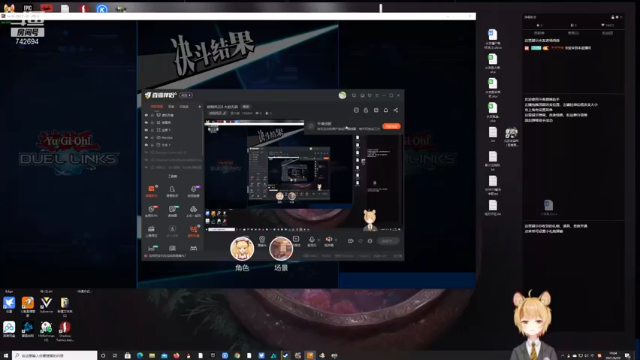Screen dimensions: 640x360
Task: Click the share icon above preview
Action: pyautogui.click(x=396, y=110)
